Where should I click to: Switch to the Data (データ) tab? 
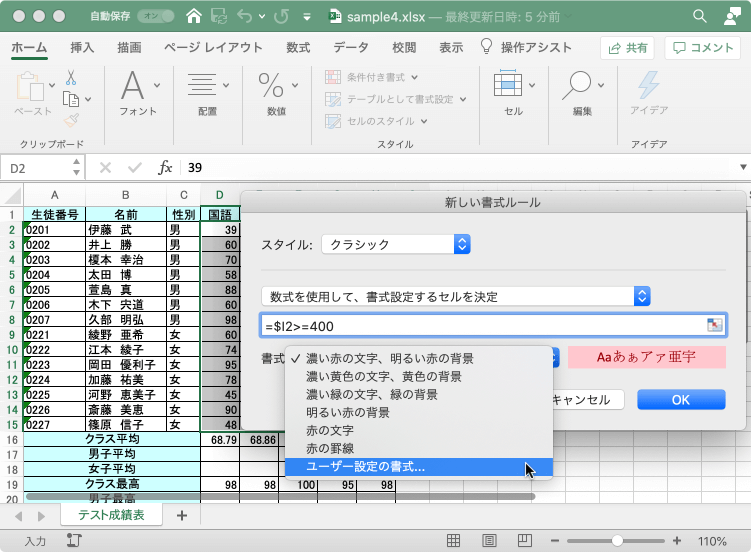tap(351, 47)
